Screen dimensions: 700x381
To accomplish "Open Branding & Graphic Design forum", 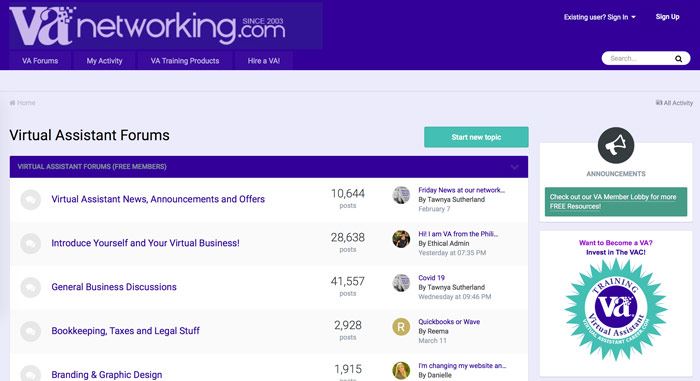I will [x=107, y=375].
